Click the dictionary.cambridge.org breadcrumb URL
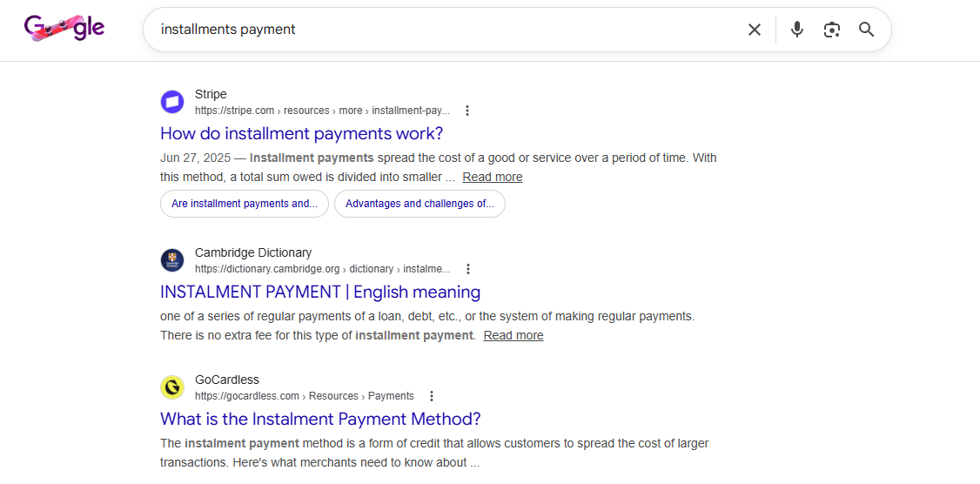Image resolution: width=980 pixels, height=484 pixels. pyautogui.click(x=323, y=269)
